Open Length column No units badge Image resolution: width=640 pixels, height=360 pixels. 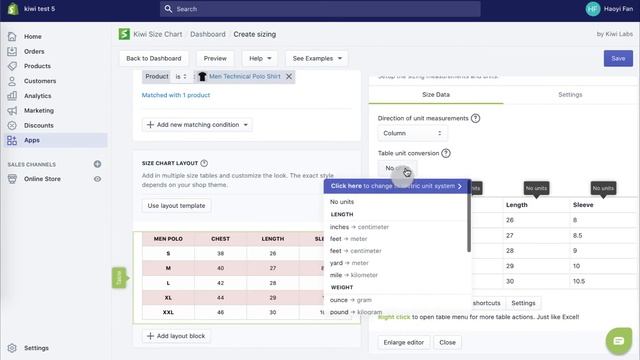pos(536,188)
